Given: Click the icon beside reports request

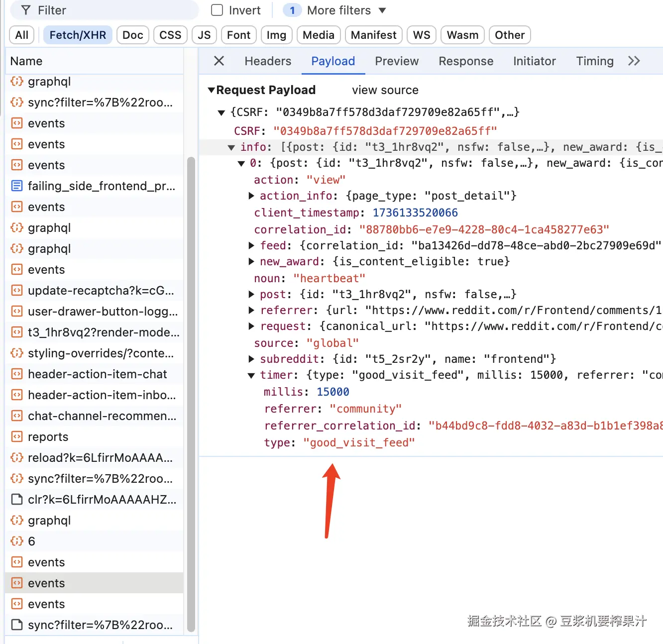Looking at the screenshot, I should [17, 437].
